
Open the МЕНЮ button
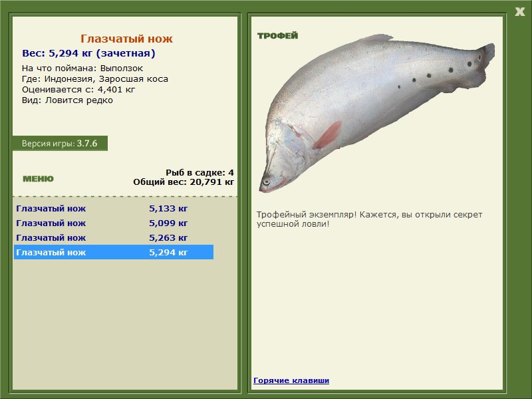pos(38,179)
